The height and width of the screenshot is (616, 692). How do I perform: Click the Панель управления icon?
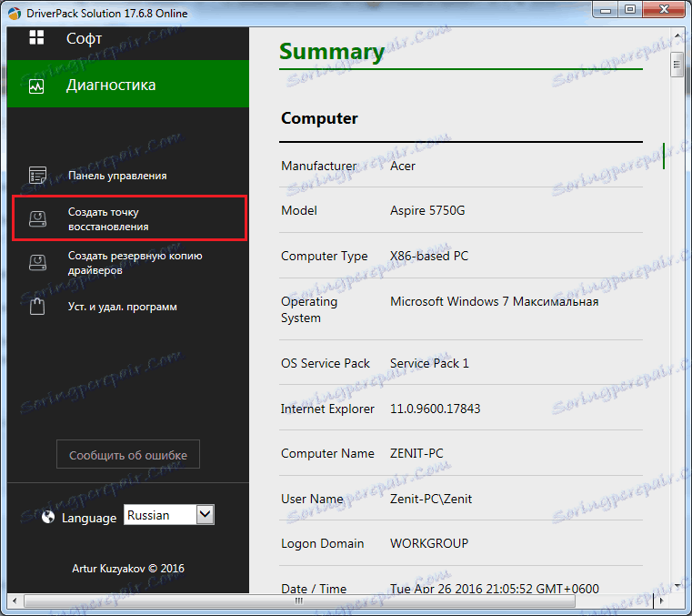point(37,176)
